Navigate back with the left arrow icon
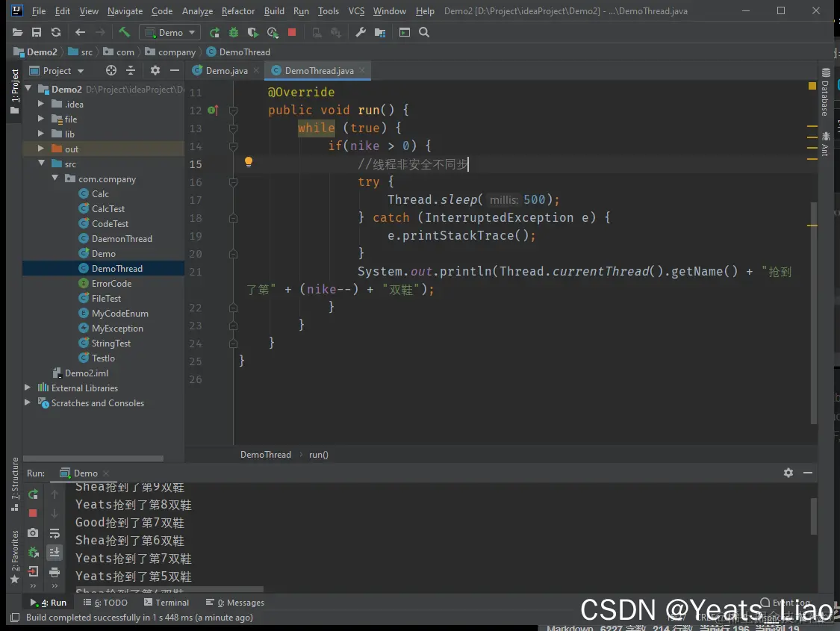The image size is (840, 631). coord(81,33)
